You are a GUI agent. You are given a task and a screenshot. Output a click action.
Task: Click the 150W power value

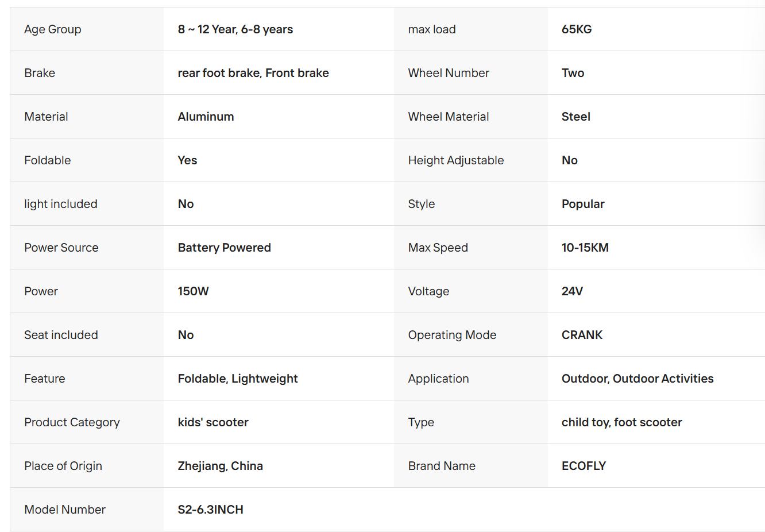[194, 291]
